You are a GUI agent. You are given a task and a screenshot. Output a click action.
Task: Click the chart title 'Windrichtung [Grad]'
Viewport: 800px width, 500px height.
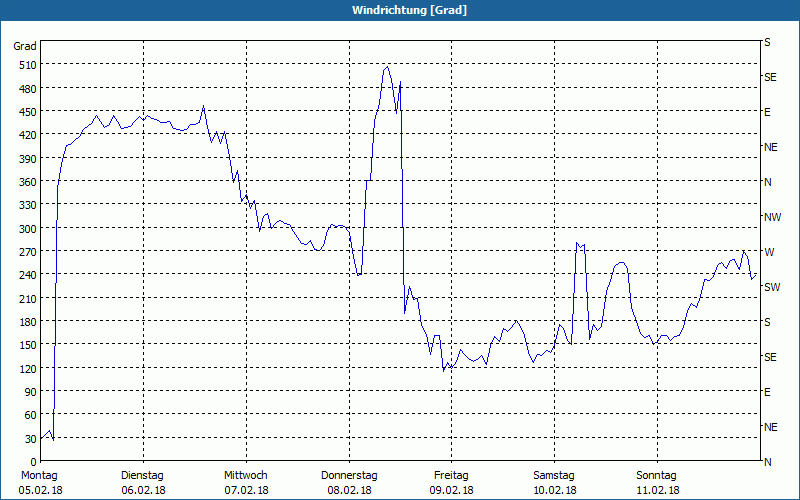[x=409, y=10]
